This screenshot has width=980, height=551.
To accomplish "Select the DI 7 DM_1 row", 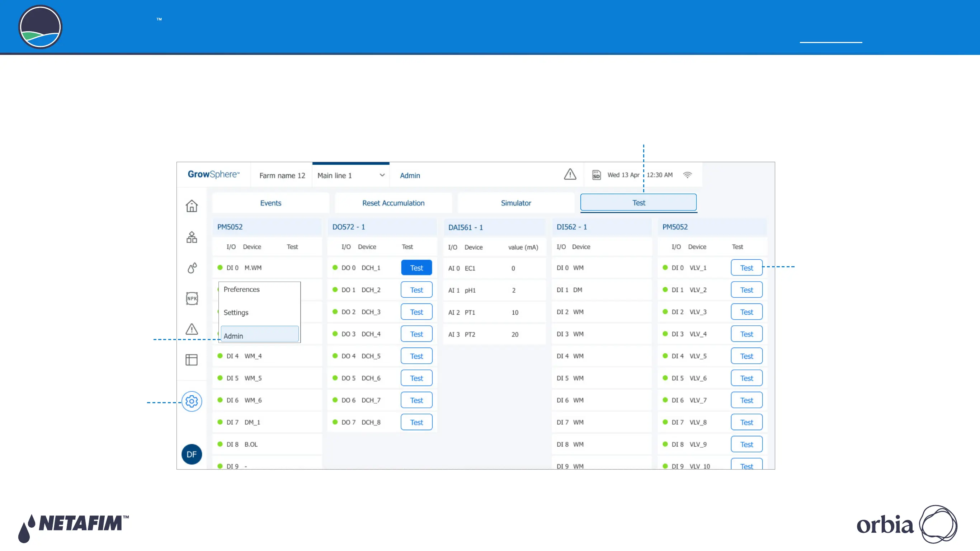I will tap(267, 422).
